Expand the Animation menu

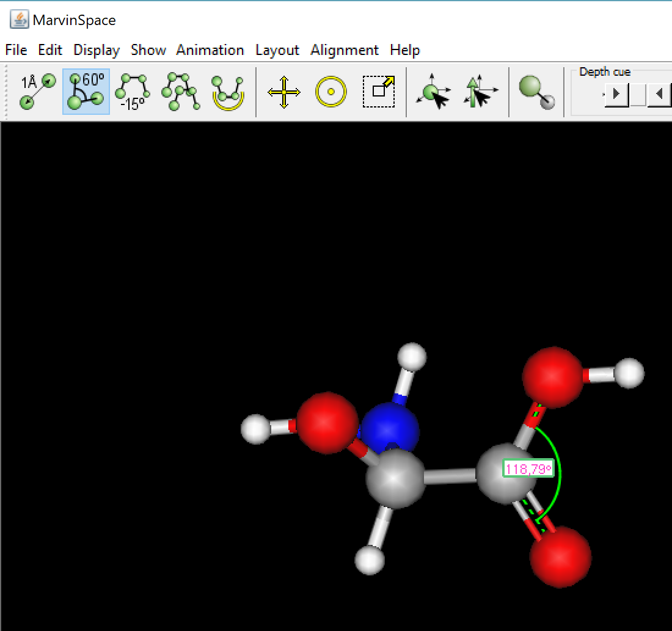[x=210, y=50]
